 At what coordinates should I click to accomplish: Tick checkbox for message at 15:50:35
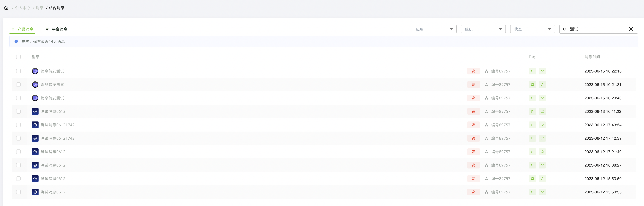tap(18, 192)
